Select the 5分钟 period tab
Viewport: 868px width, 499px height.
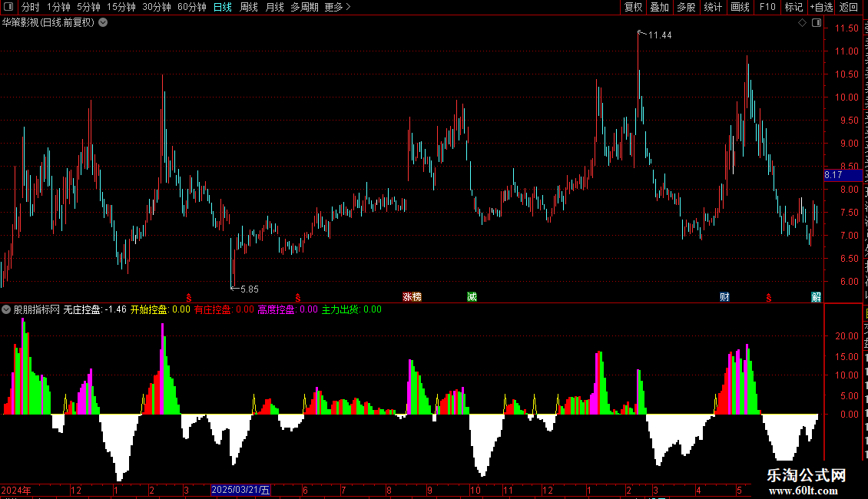tap(88, 7)
